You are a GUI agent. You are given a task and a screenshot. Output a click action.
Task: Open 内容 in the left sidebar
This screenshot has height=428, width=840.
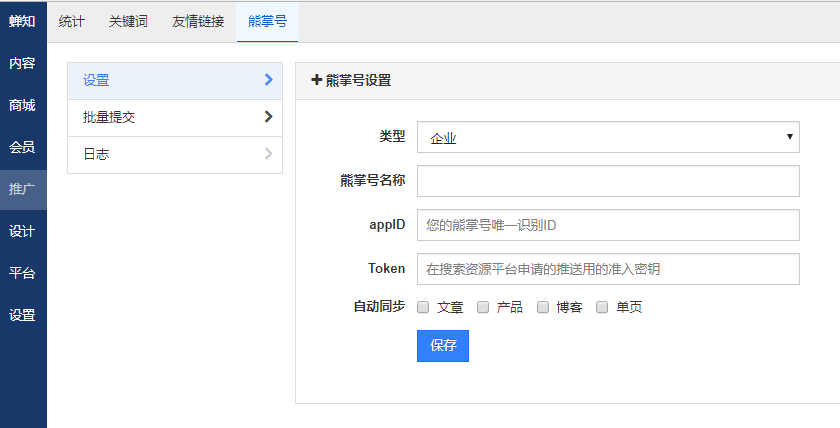[x=22, y=63]
